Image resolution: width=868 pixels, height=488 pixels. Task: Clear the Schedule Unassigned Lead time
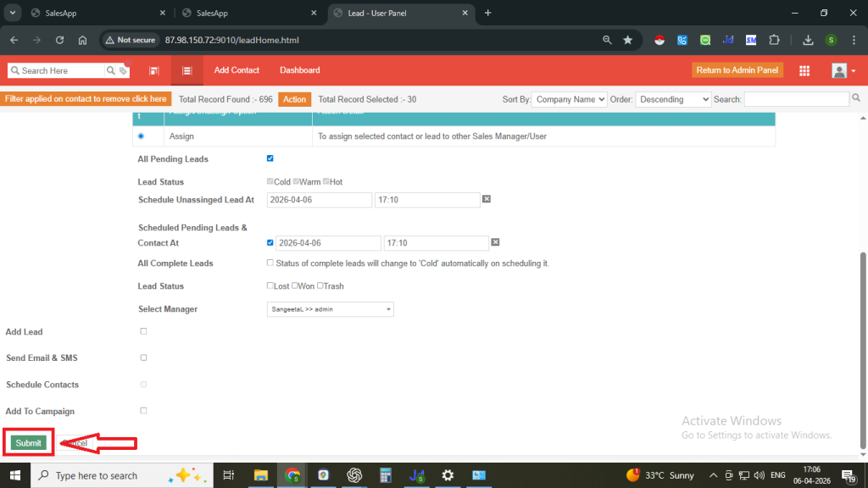487,199
